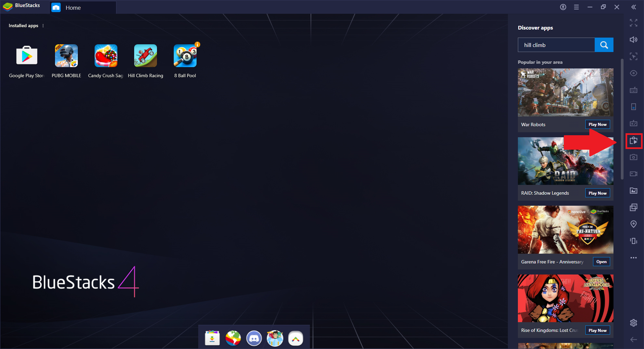Click the Shake device sidebar icon
This screenshot has width=644, height=349.
click(x=634, y=241)
